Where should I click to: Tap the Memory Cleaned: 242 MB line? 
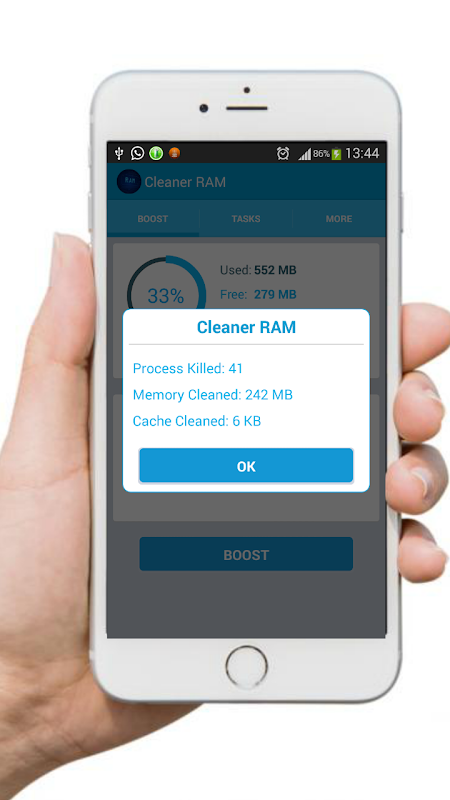coord(213,395)
